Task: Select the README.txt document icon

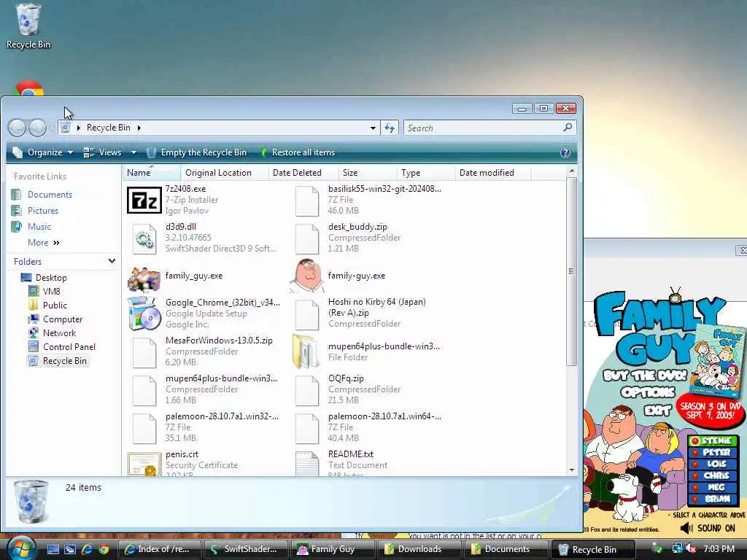Action: pos(307,464)
